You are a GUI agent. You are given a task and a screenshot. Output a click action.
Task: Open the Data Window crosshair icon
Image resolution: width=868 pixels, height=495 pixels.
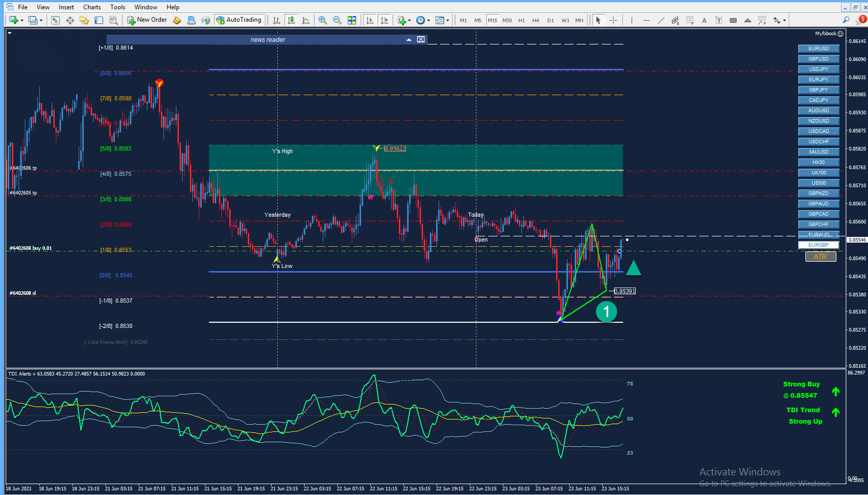click(x=70, y=20)
